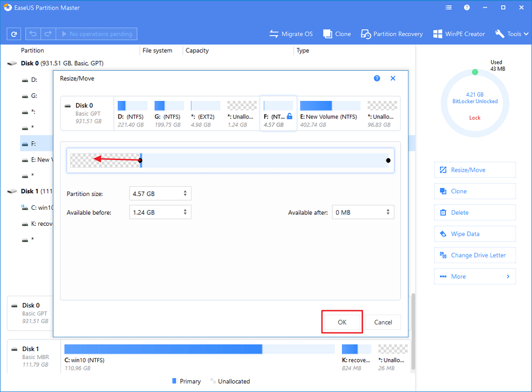
Task: Click the Partition column header
Action: pyautogui.click(x=32, y=50)
